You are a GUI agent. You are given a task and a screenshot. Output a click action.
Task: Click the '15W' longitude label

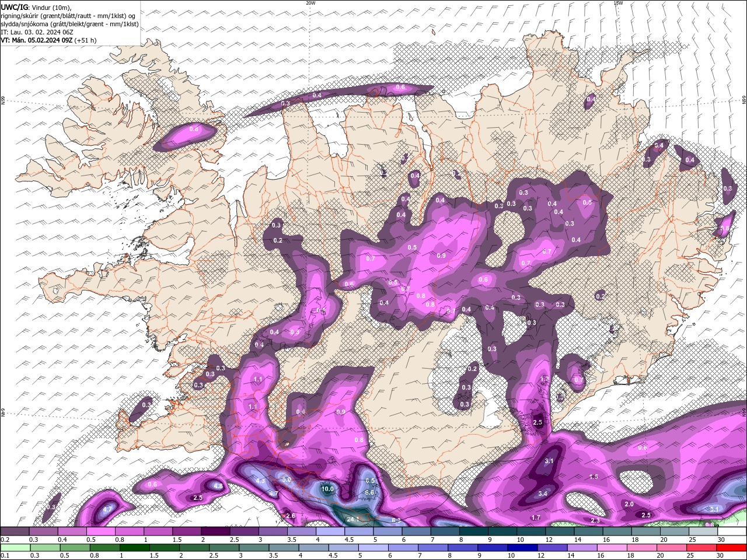click(618, 2)
